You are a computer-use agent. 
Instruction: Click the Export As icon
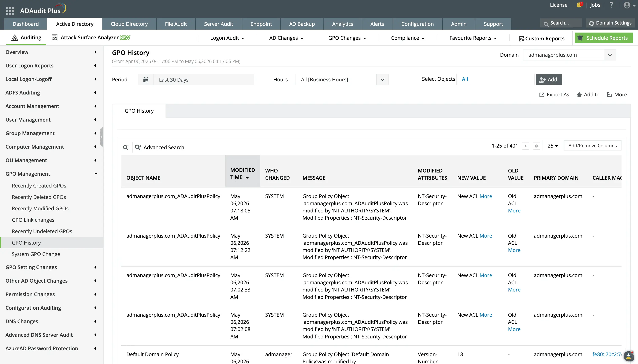[x=542, y=95]
